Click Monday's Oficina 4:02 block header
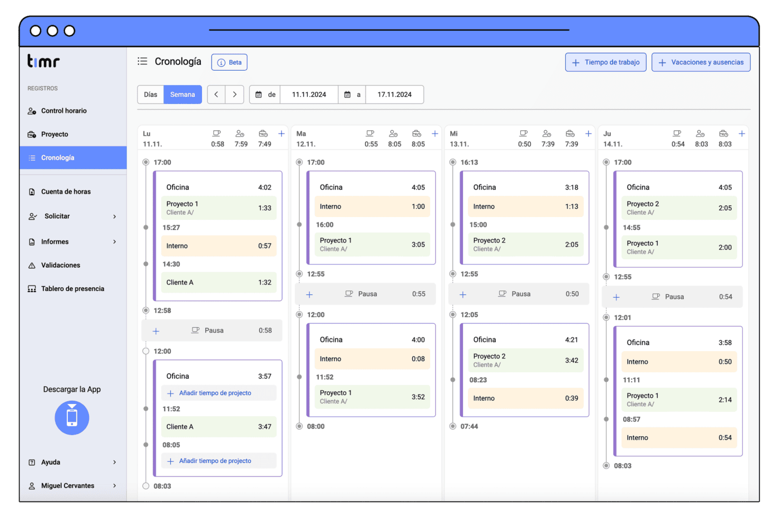Viewport: 779px width, 532px height. click(219, 188)
